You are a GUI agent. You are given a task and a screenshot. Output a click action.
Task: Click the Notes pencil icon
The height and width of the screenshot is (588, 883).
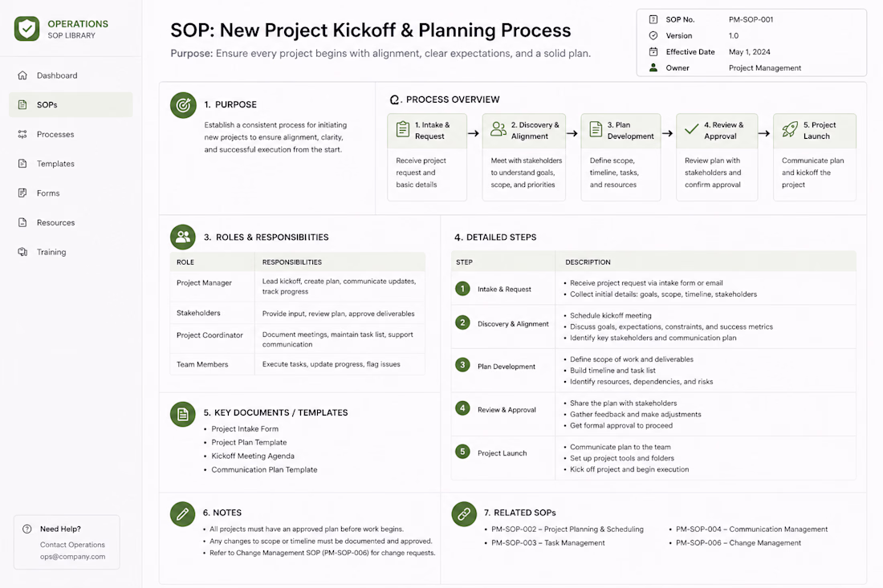point(182,513)
